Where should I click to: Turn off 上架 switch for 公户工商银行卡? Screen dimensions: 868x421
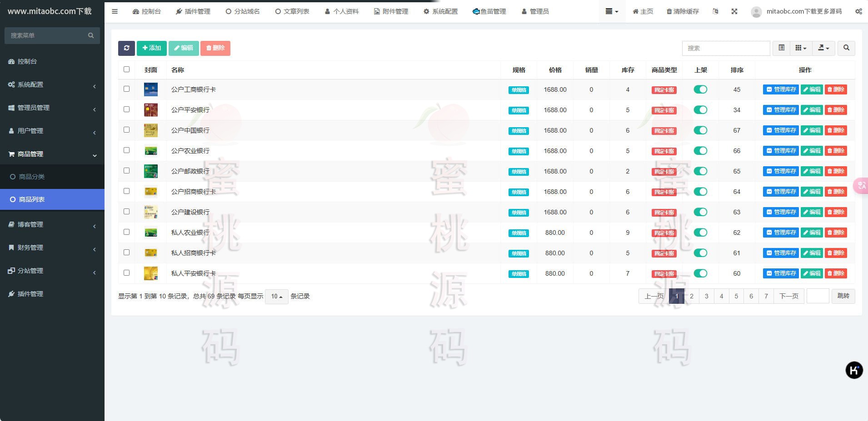point(700,89)
